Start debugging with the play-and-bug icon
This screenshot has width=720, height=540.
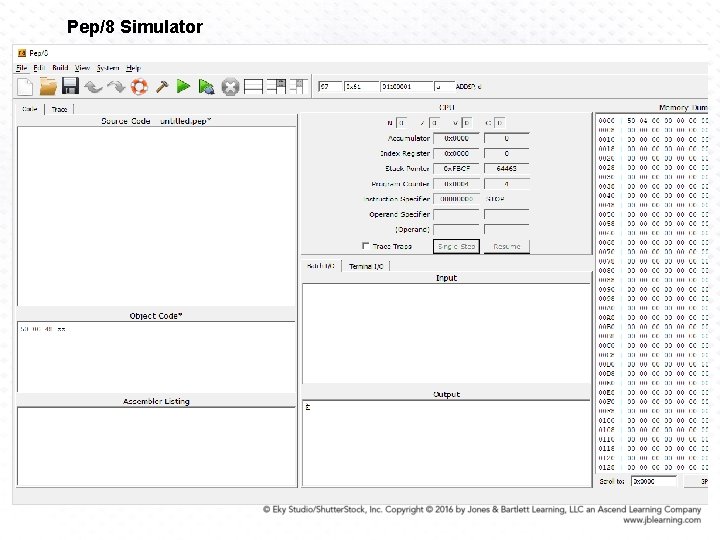[206, 86]
